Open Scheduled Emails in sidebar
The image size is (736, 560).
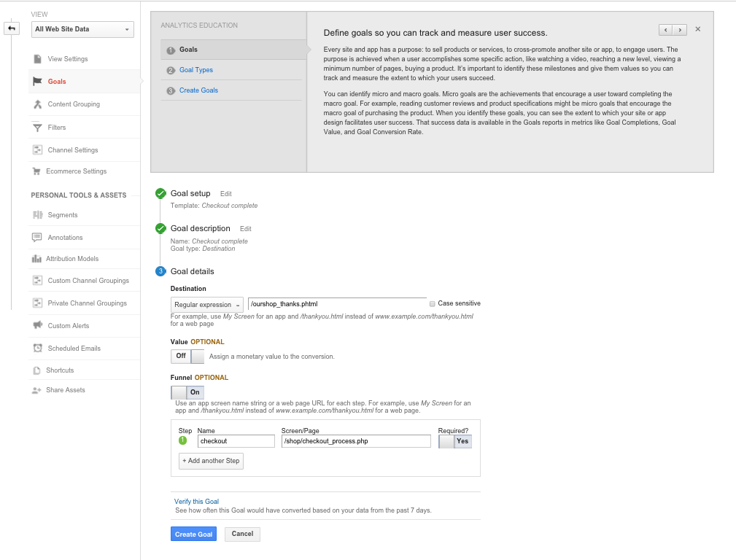click(x=74, y=349)
